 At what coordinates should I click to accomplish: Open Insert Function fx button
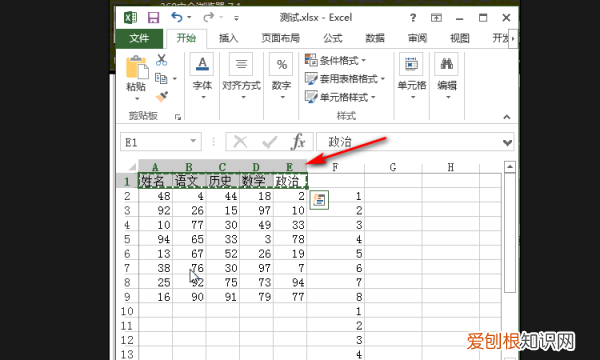298,142
